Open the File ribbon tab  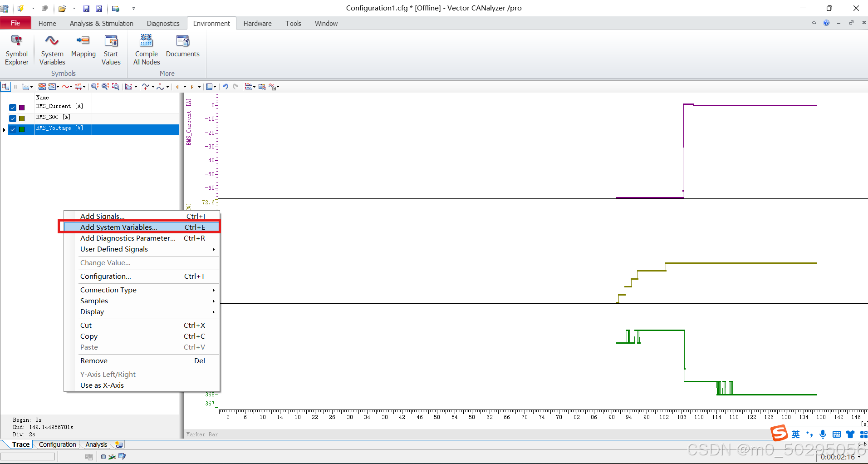[15, 23]
